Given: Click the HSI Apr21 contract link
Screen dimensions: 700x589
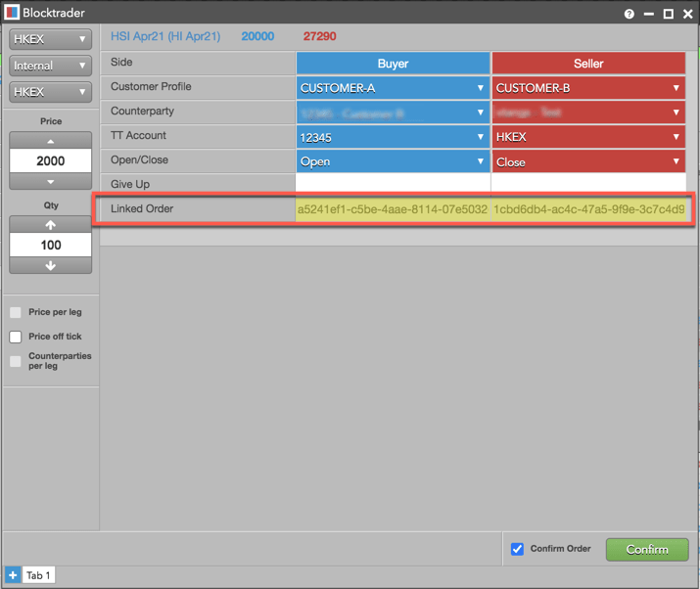Looking at the screenshot, I should 165,36.
